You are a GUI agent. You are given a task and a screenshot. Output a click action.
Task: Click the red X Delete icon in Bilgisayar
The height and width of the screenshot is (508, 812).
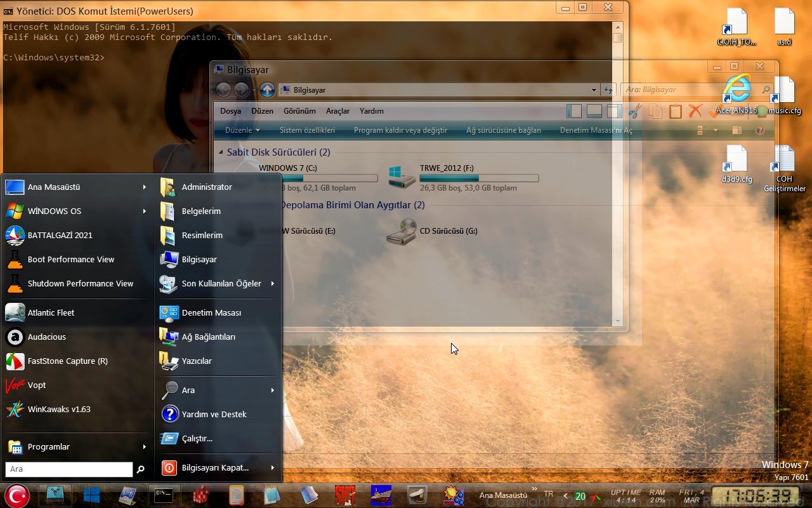695,111
